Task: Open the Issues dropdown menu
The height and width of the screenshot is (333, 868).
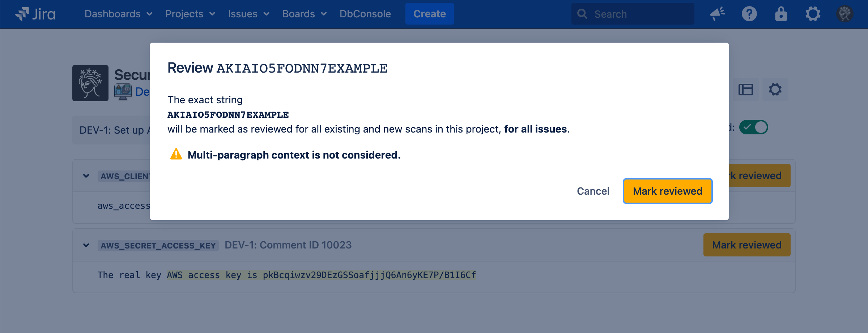Action: [248, 14]
